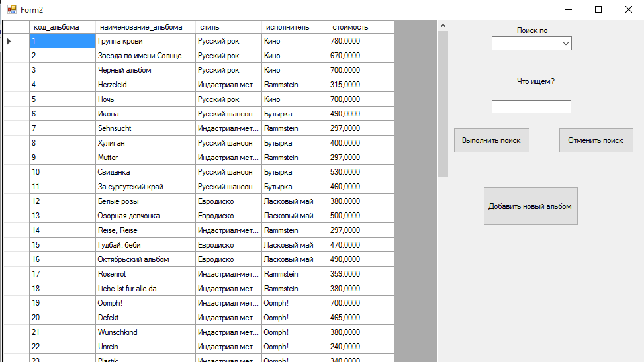
Task: Click price cell '530,0000'
Action: point(361,172)
